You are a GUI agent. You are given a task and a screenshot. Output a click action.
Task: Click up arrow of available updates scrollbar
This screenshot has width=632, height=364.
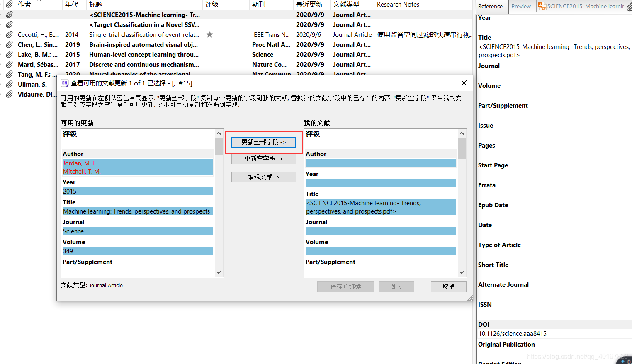[219, 133]
